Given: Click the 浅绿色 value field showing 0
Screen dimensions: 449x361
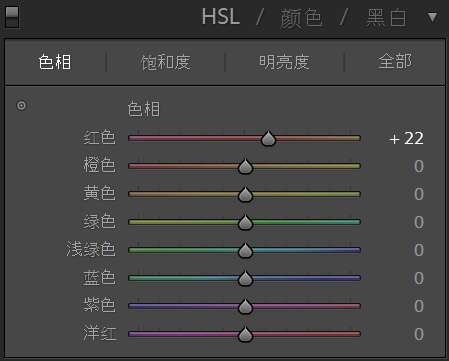Looking at the screenshot, I should click(x=419, y=250).
